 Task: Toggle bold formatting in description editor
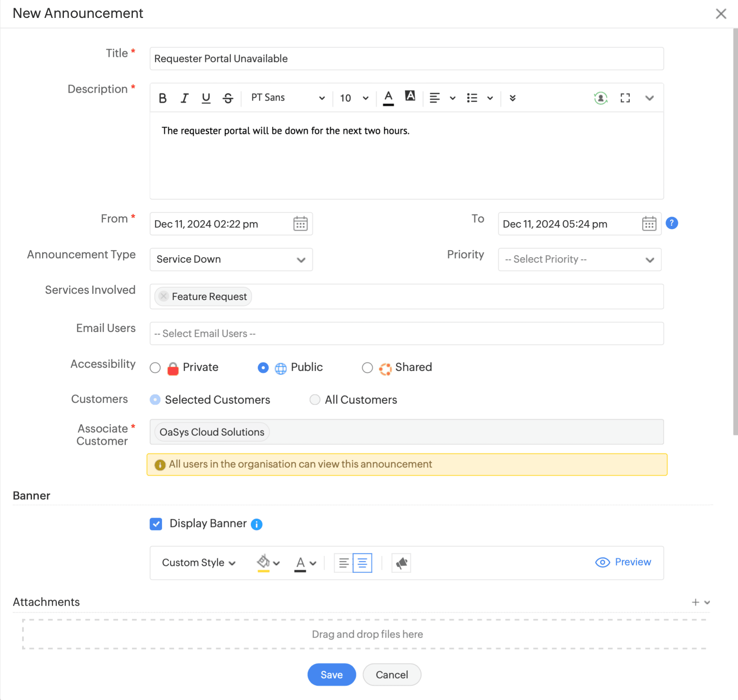coord(163,98)
